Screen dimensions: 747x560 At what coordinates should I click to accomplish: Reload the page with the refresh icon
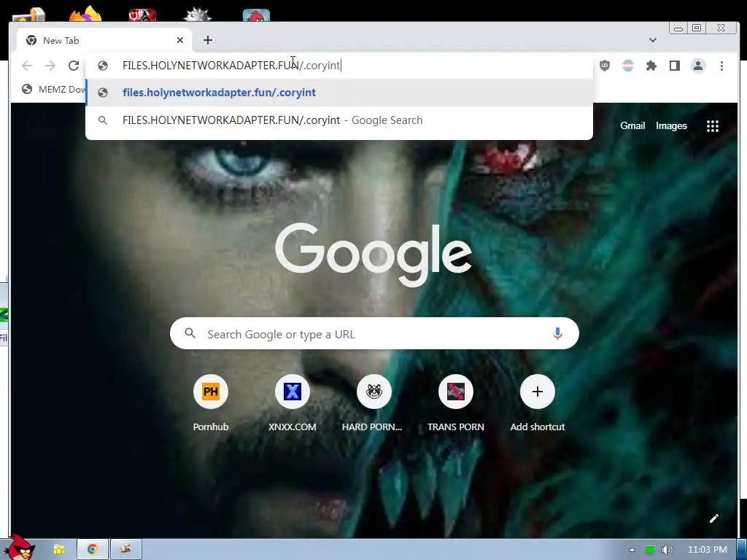(74, 66)
